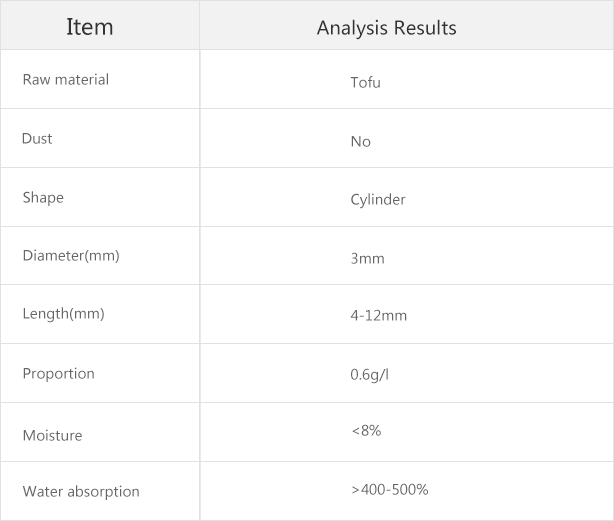Image resolution: width=614 pixels, height=521 pixels.
Task: Click the <8% moisture value
Action: [366, 431]
